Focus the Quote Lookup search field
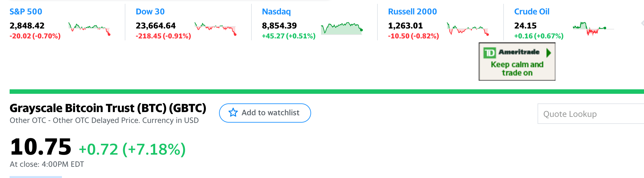This screenshot has width=644, height=178. [590, 114]
